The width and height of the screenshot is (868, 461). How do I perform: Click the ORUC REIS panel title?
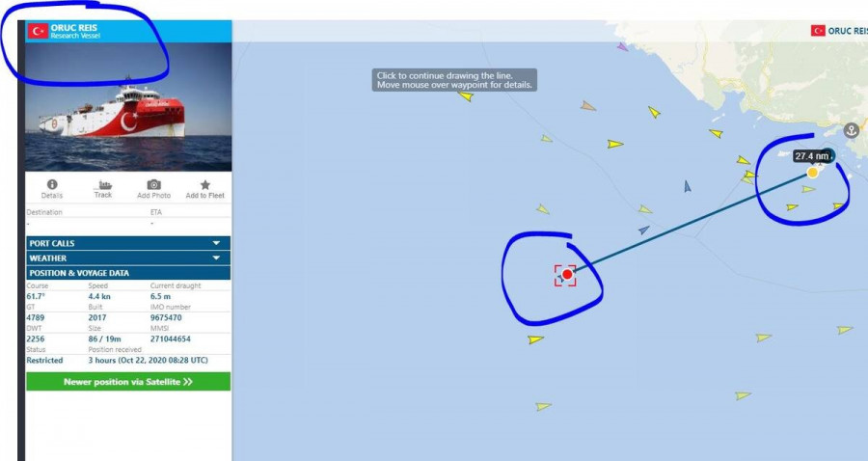[74, 27]
